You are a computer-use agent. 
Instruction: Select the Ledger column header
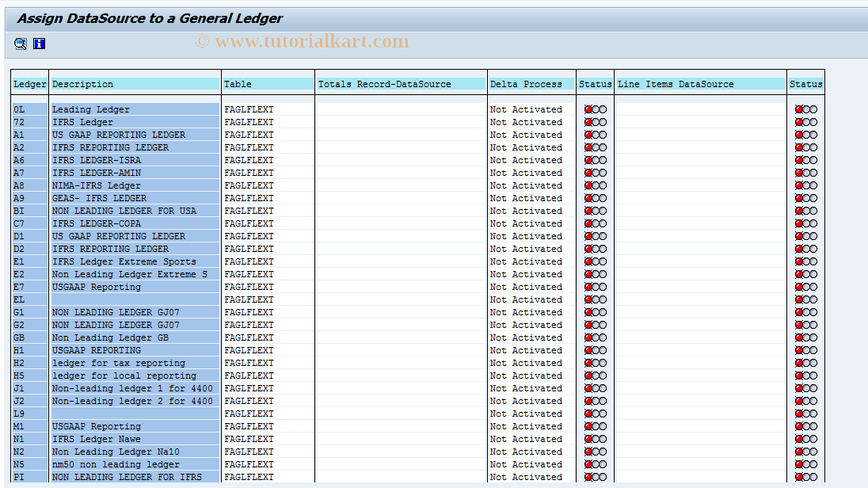pos(29,83)
